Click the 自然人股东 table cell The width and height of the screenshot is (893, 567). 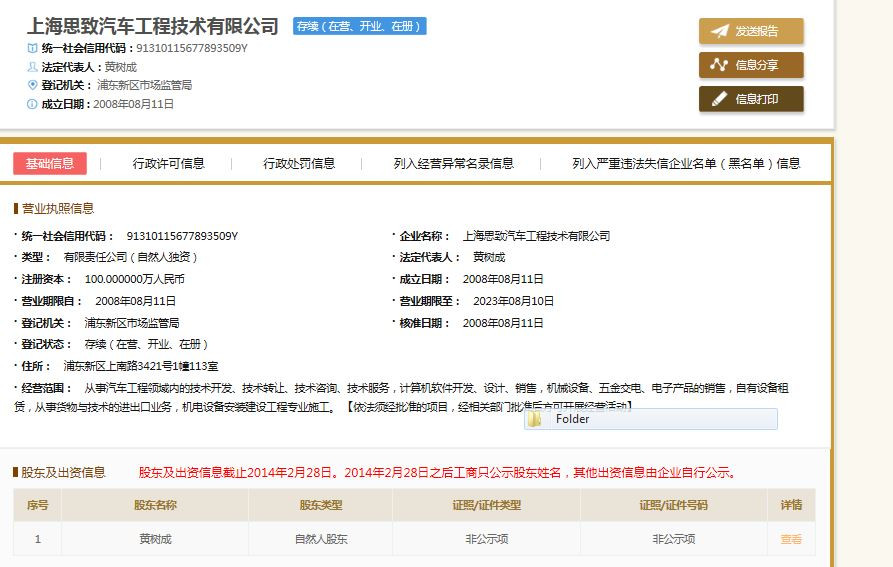point(321,539)
